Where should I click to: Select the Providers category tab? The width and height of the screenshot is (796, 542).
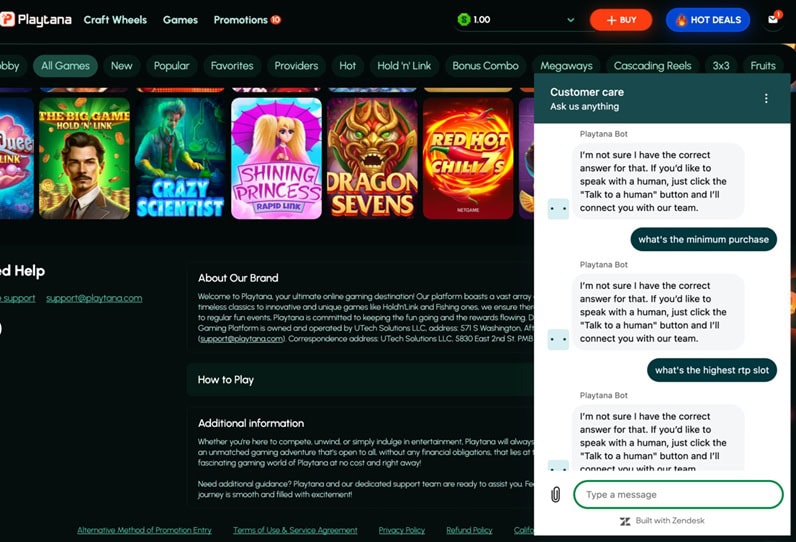296,66
